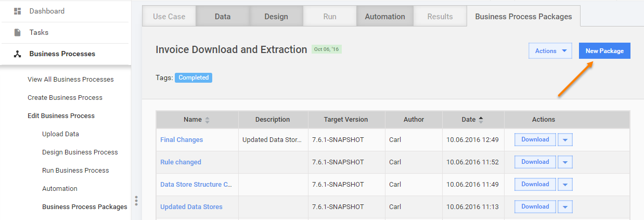Click the Tasks document icon
The image size is (644, 220).
(x=17, y=32)
